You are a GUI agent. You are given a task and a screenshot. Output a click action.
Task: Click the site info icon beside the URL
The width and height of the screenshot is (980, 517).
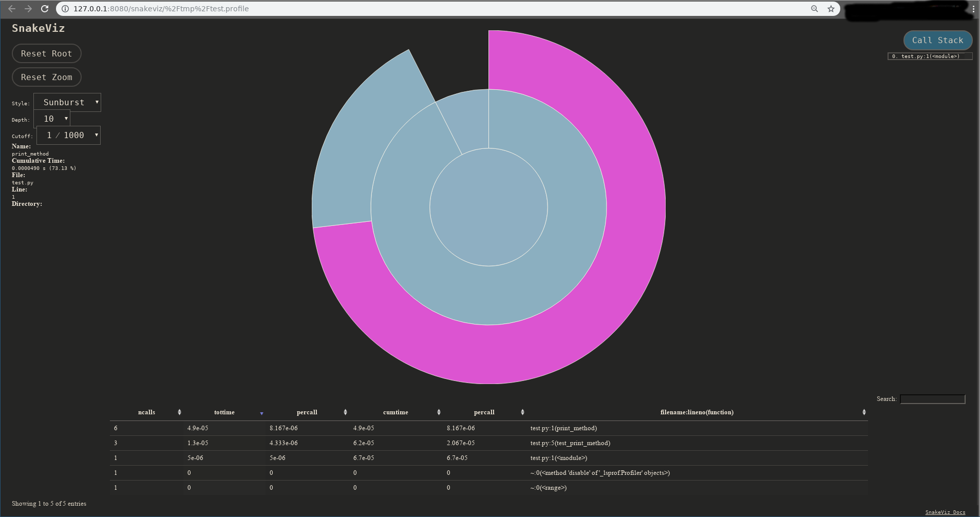click(x=64, y=8)
